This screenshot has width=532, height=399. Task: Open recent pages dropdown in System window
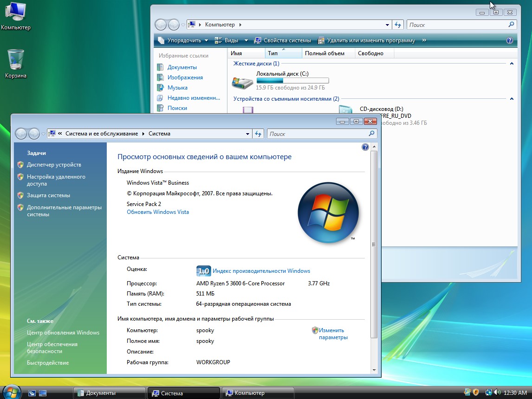(43, 134)
